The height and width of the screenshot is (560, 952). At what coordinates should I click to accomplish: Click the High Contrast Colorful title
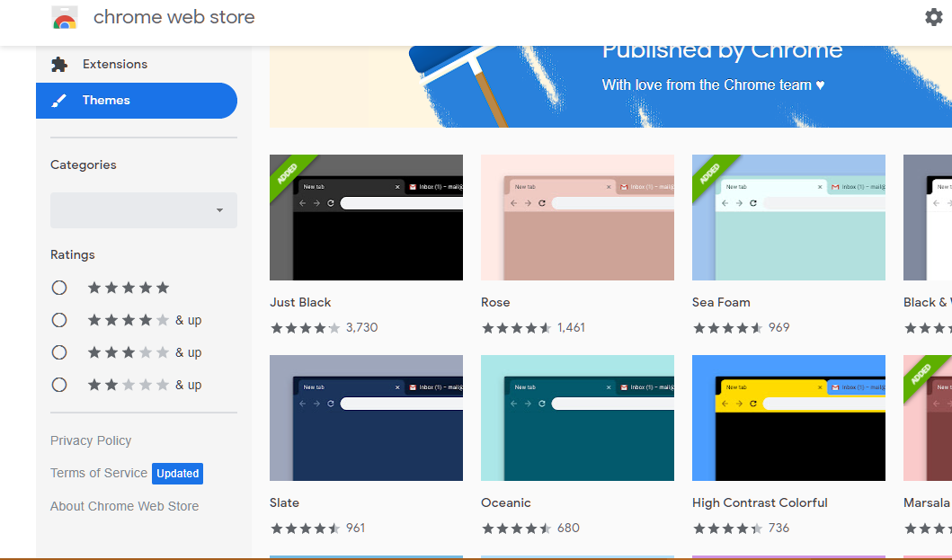click(x=760, y=502)
